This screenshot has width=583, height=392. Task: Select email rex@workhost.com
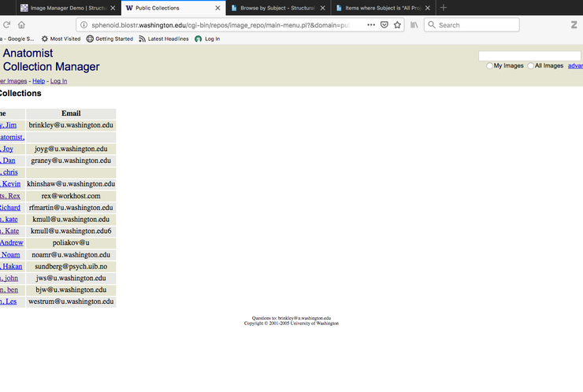(x=71, y=196)
